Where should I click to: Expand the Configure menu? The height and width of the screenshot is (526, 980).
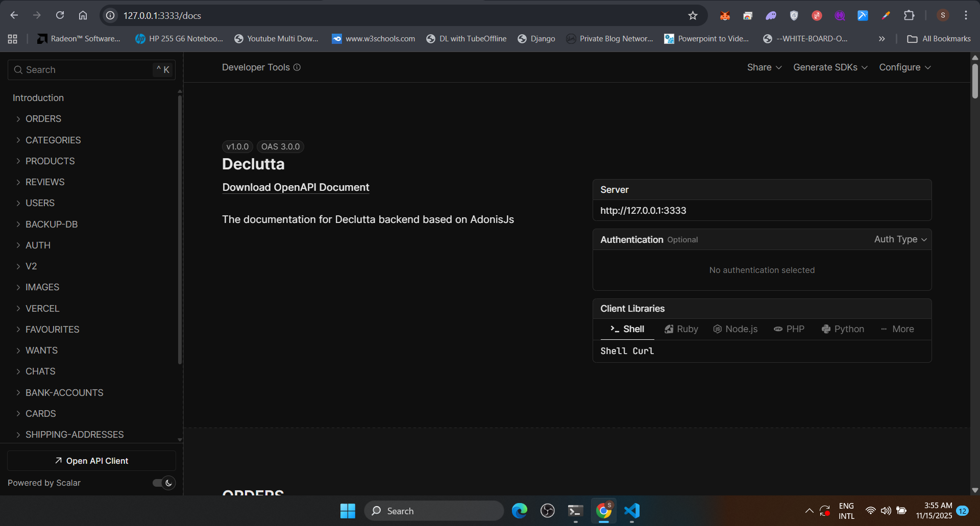(904, 67)
